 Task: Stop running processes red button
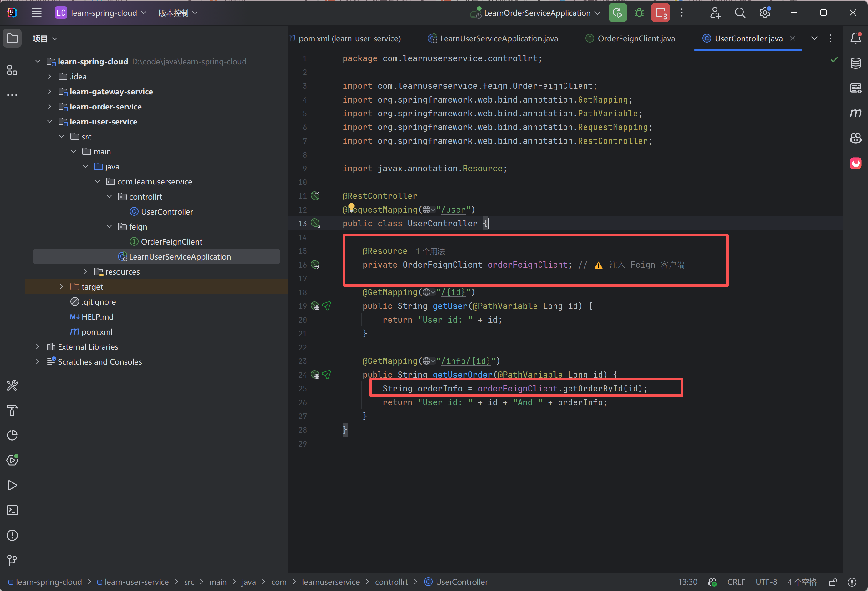click(x=660, y=13)
